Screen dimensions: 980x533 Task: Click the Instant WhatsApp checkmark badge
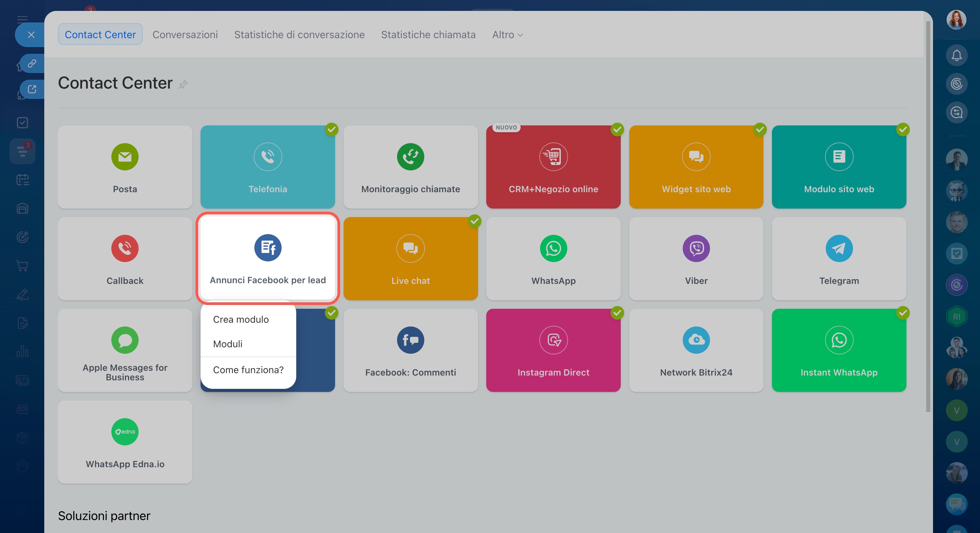pos(903,313)
